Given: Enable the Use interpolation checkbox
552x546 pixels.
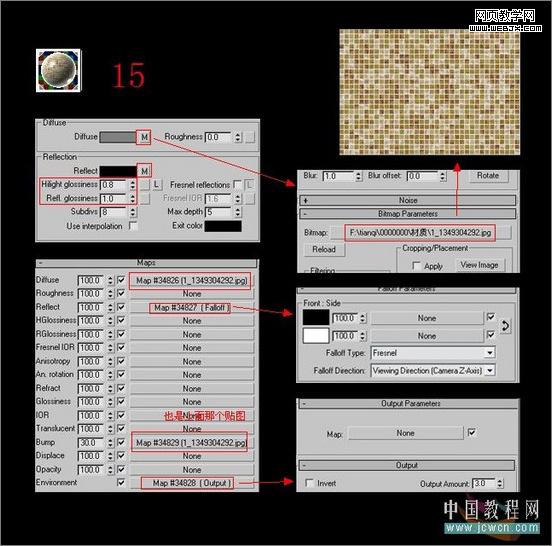Looking at the screenshot, I should click(x=133, y=226).
